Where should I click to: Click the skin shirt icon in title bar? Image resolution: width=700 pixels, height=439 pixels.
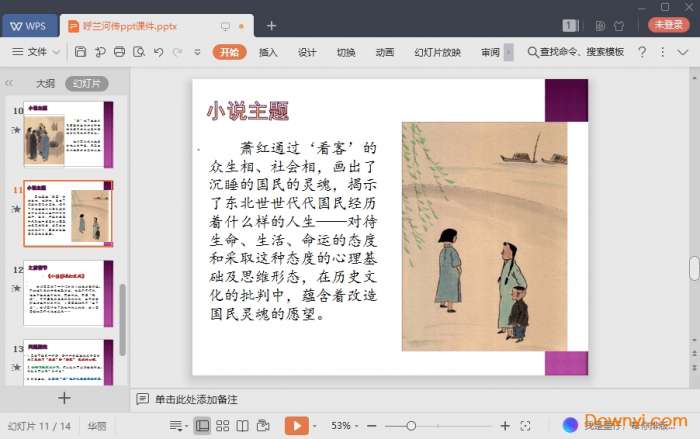pos(619,25)
